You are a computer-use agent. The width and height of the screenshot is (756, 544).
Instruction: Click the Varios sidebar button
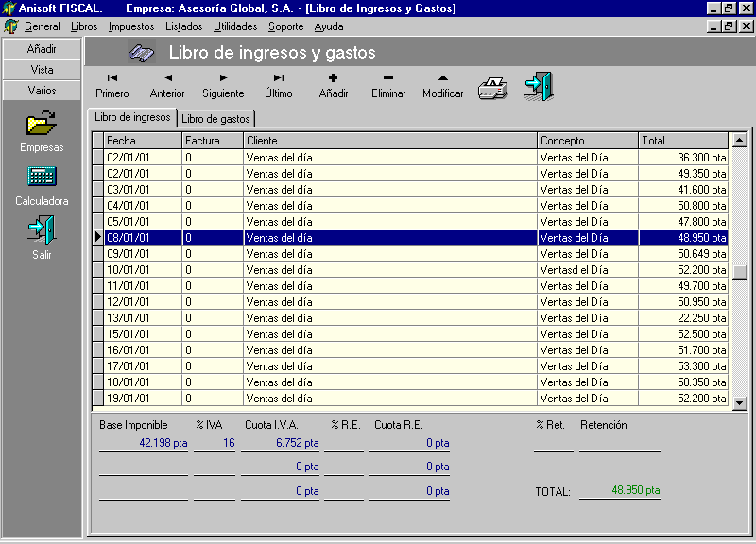(42, 91)
